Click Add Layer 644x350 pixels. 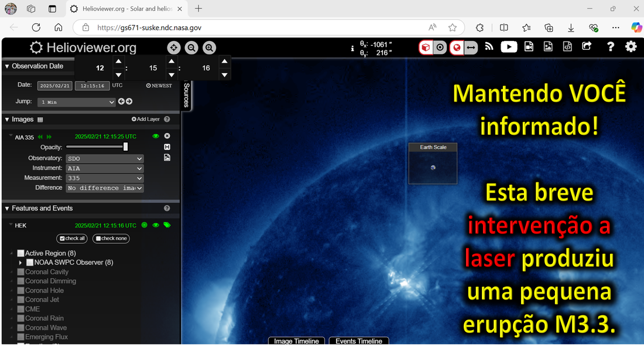(x=145, y=119)
